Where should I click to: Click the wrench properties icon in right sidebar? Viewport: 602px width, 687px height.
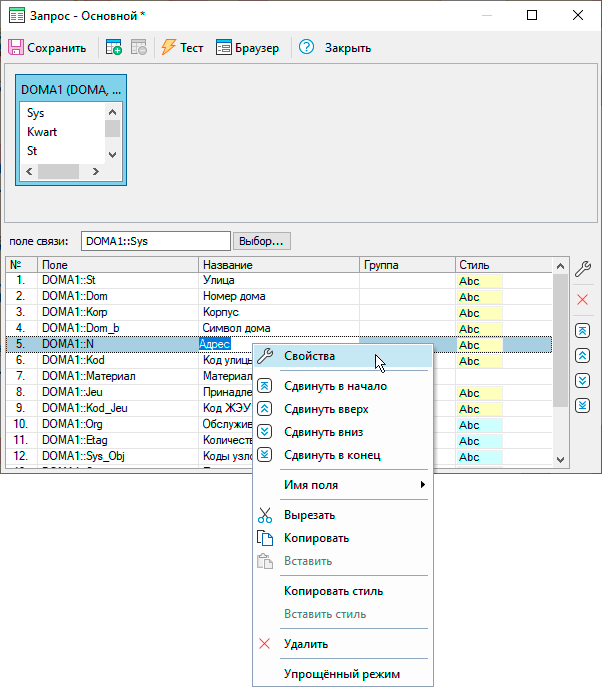(583, 268)
